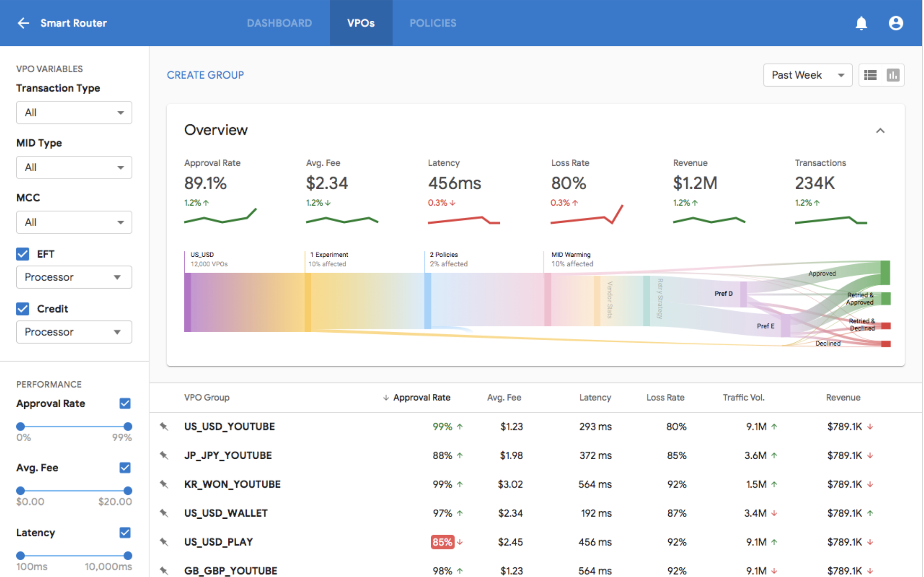Switch to the POLICIES tab

(x=432, y=23)
